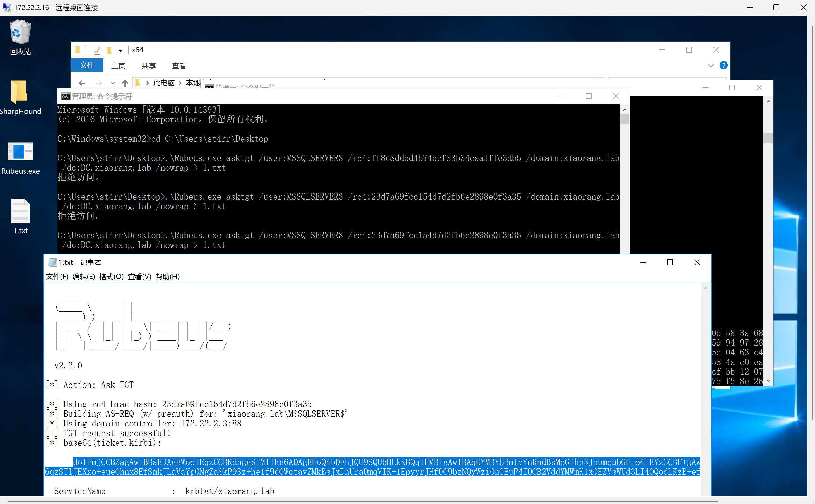
Task: Minimize the 管理员: 命令提示符 window
Action: coord(562,96)
